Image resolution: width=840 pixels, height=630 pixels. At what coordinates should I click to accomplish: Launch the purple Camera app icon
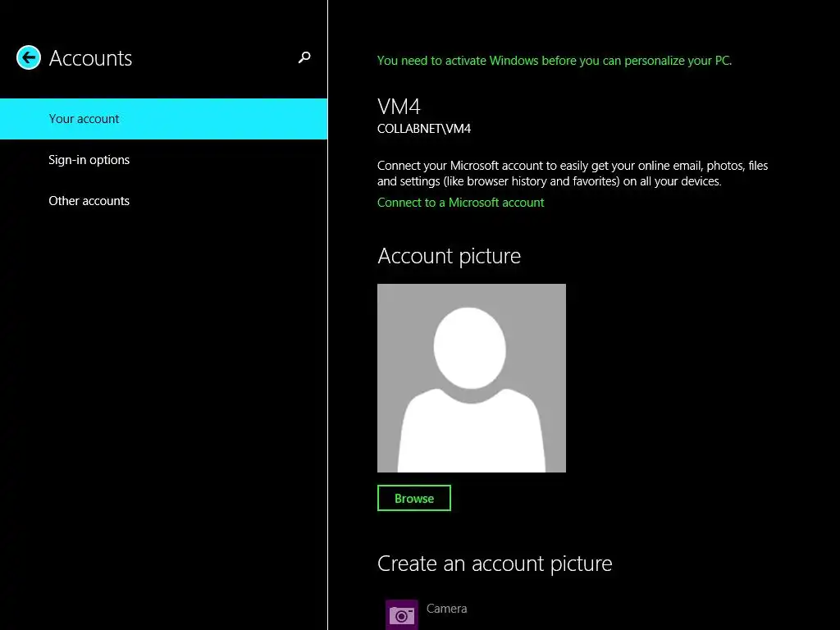point(402,614)
